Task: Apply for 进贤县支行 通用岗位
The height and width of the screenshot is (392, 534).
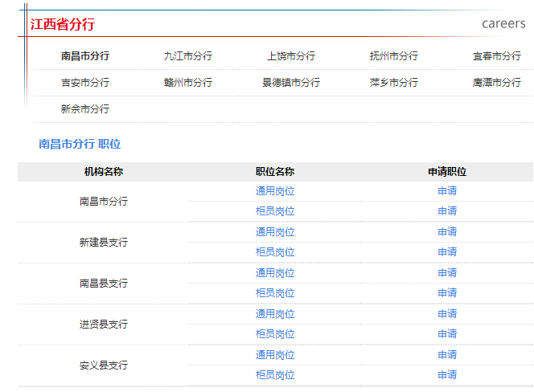Action: click(447, 314)
